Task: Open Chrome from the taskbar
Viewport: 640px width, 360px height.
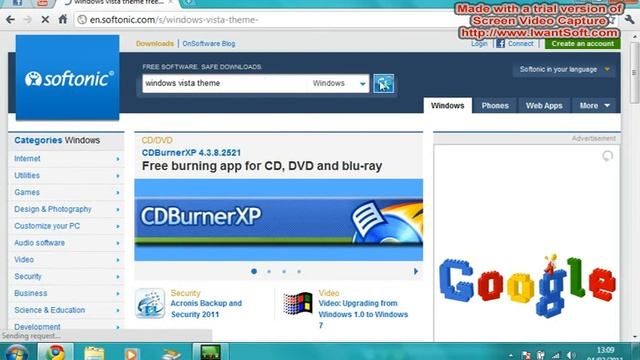Action: click(56, 352)
